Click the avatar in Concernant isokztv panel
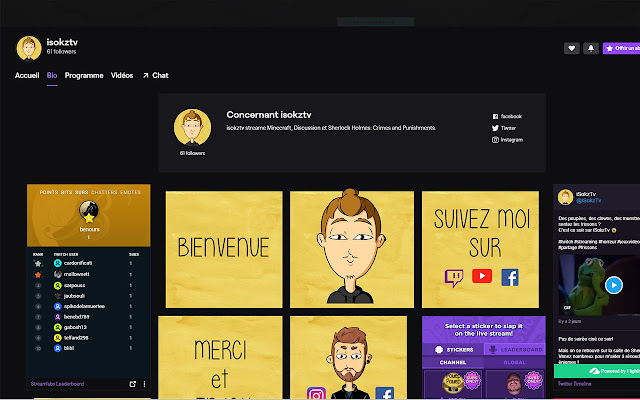The width and height of the screenshot is (640, 400). (192, 127)
